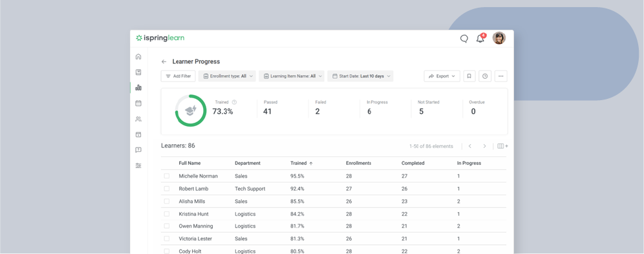Click the 1-50 of 86 elements text
The image size is (644, 254).
click(431, 146)
